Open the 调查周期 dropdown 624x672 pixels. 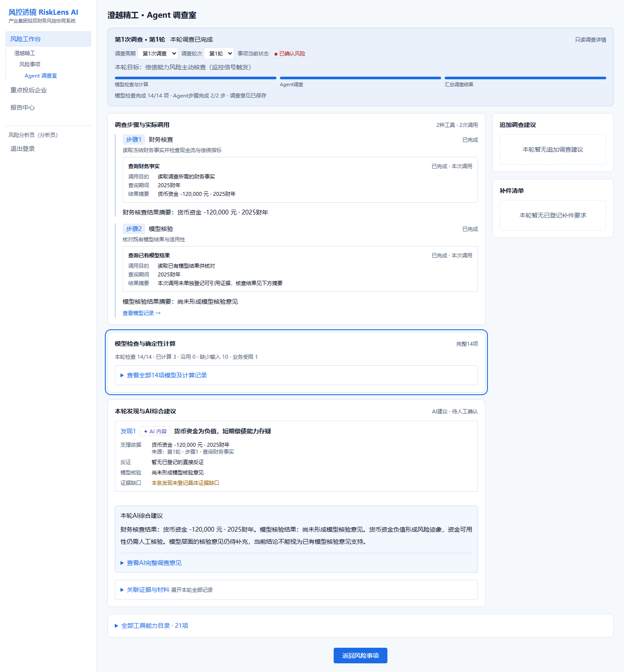158,53
